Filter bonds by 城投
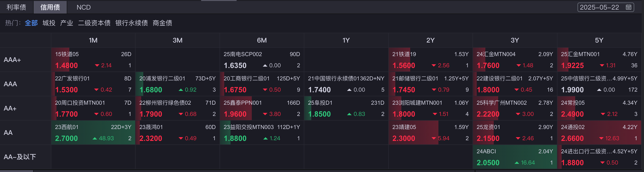The width and height of the screenshot is (644, 172). (49, 23)
